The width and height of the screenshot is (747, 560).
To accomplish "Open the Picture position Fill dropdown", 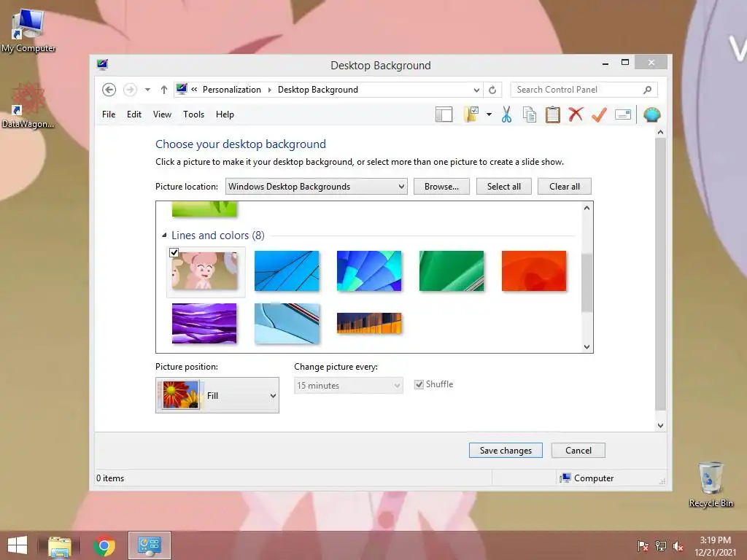I will [217, 395].
